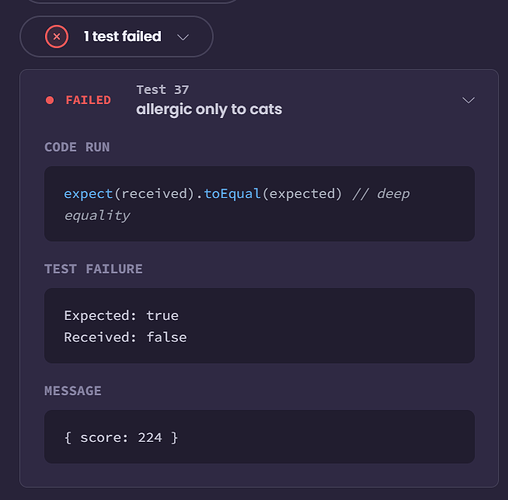
Task: Click the allergic only to cats title
Action: [209, 110]
